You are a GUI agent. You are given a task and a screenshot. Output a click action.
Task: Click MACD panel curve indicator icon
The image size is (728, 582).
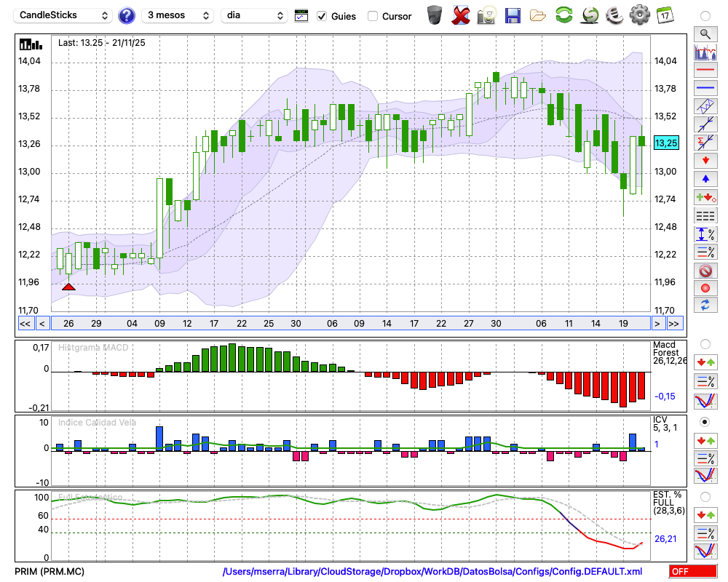pos(705,401)
